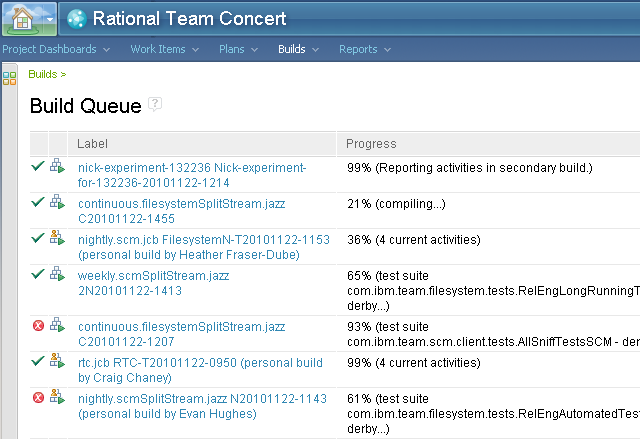Open the home menu house icon
Screen dimensions: 640x439
pos(22,18)
